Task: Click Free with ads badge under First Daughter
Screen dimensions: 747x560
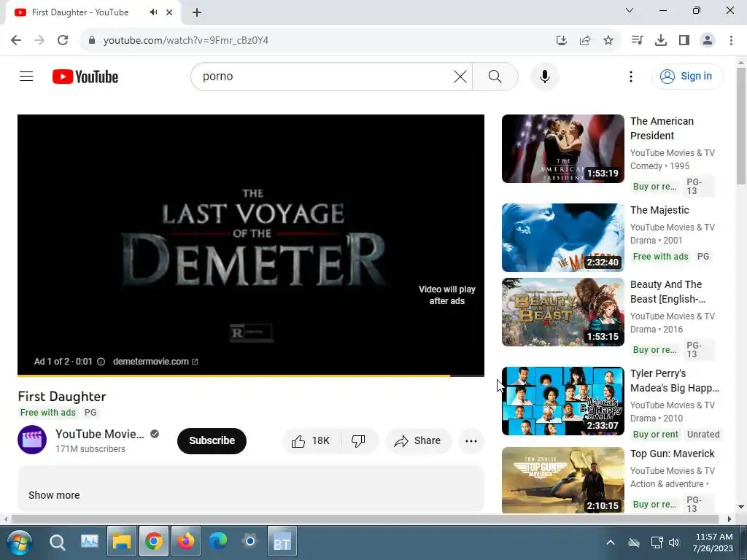Action: tap(47, 413)
